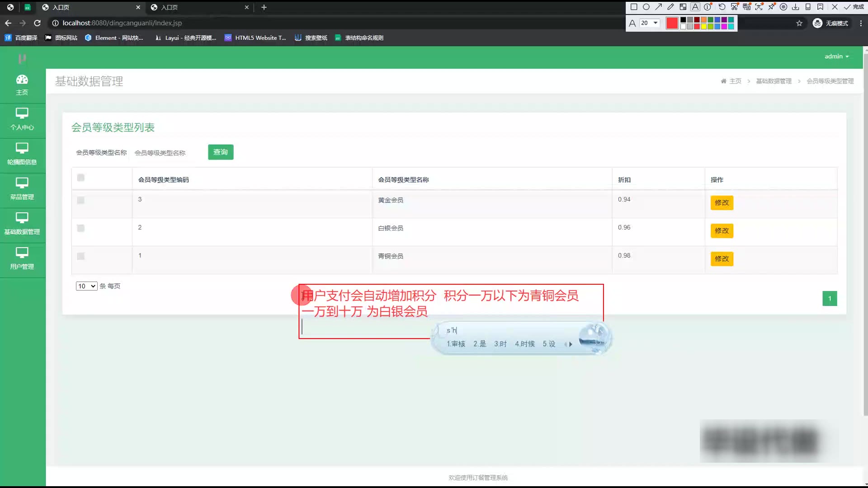Select the pencil drawing tool
The height and width of the screenshot is (488, 868).
(x=670, y=7)
